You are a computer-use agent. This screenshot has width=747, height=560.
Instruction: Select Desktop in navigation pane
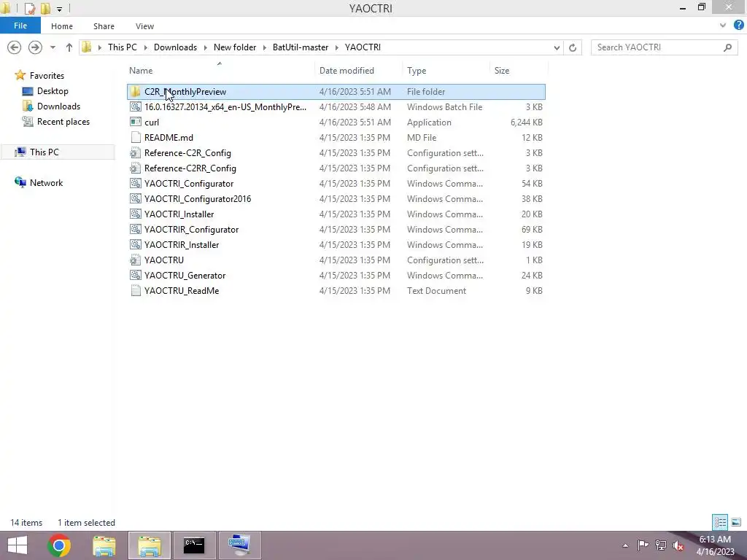pyautogui.click(x=53, y=91)
